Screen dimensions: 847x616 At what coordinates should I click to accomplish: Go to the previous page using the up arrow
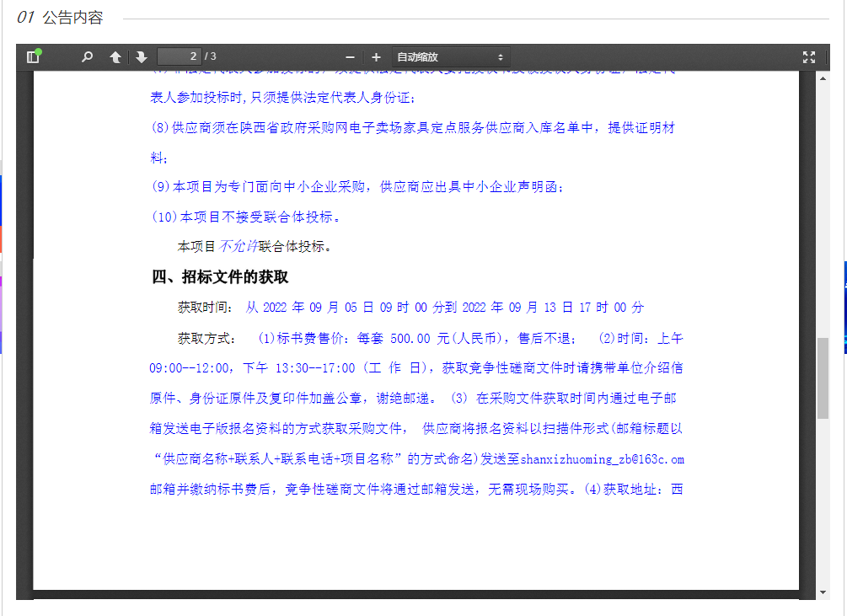coord(115,57)
